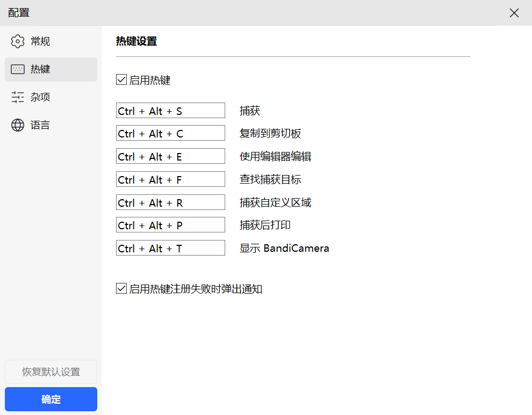Click the Ctrl + Alt + S hotkey field
The width and height of the screenshot is (532, 415).
pyautogui.click(x=170, y=111)
